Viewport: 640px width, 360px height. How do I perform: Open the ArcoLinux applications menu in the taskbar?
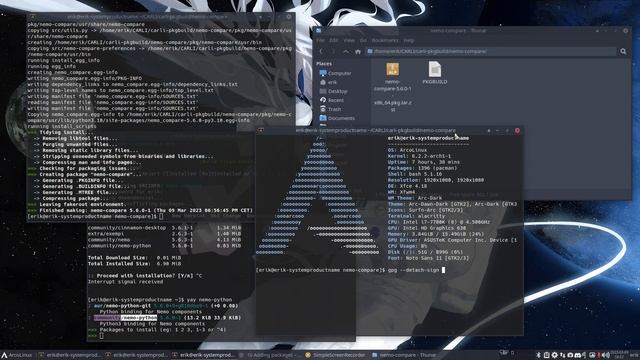coord(16,355)
